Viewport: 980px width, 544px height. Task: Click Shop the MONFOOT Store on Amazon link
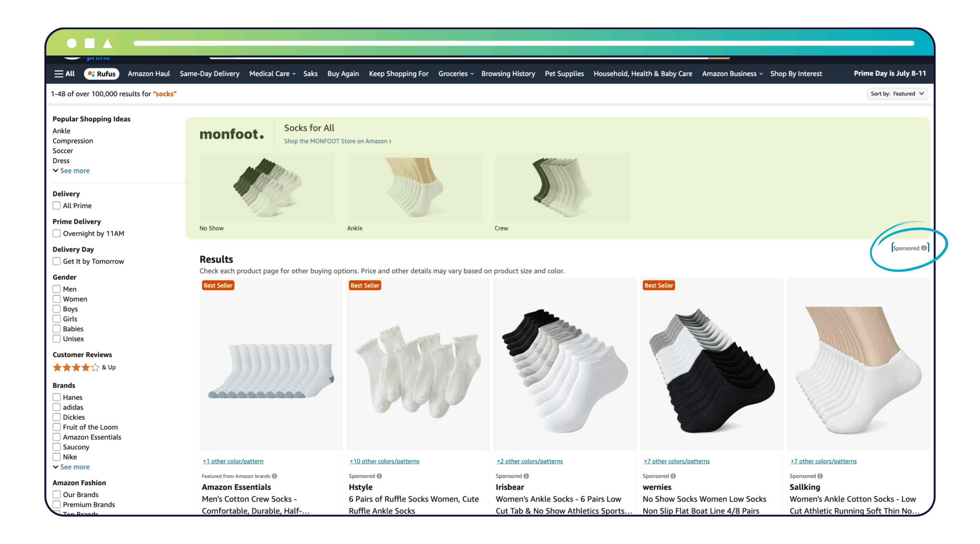click(x=337, y=141)
